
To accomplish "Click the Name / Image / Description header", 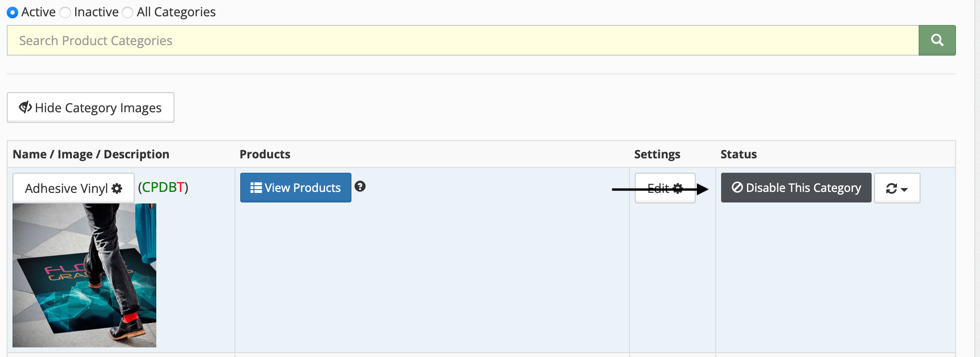I will (91, 154).
